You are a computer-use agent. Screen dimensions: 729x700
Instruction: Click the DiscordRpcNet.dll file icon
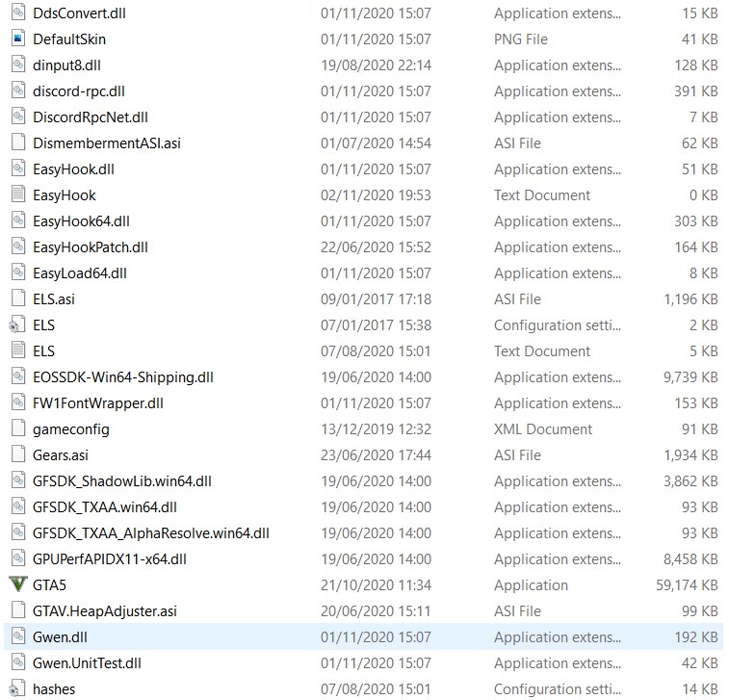[18, 117]
